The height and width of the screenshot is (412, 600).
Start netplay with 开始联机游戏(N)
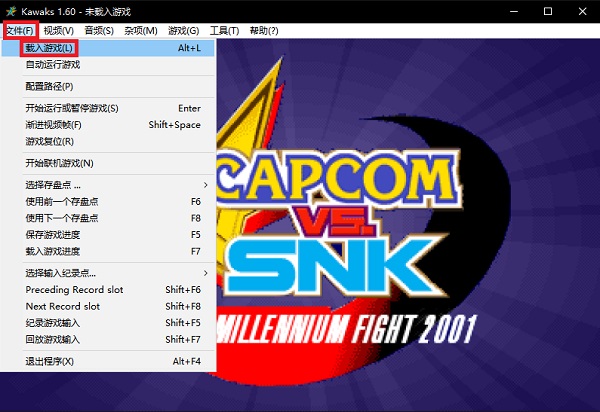(x=108, y=163)
